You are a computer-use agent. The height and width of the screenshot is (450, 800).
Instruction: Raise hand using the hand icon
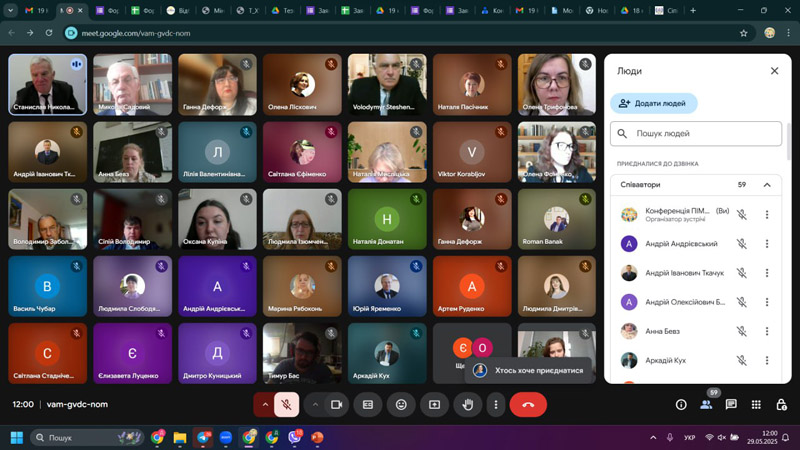(x=466, y=404)
